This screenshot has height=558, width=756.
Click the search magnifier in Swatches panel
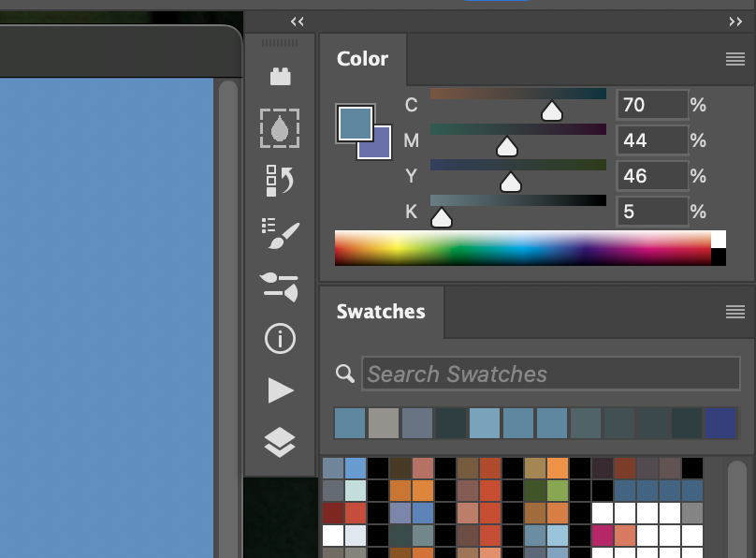pos(343,373)
